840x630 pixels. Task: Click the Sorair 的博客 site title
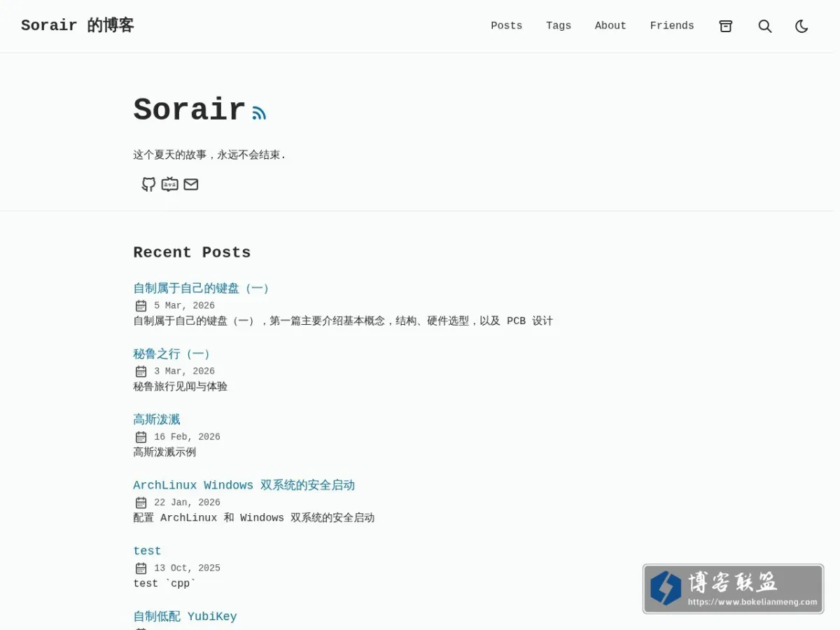(78, 26)
